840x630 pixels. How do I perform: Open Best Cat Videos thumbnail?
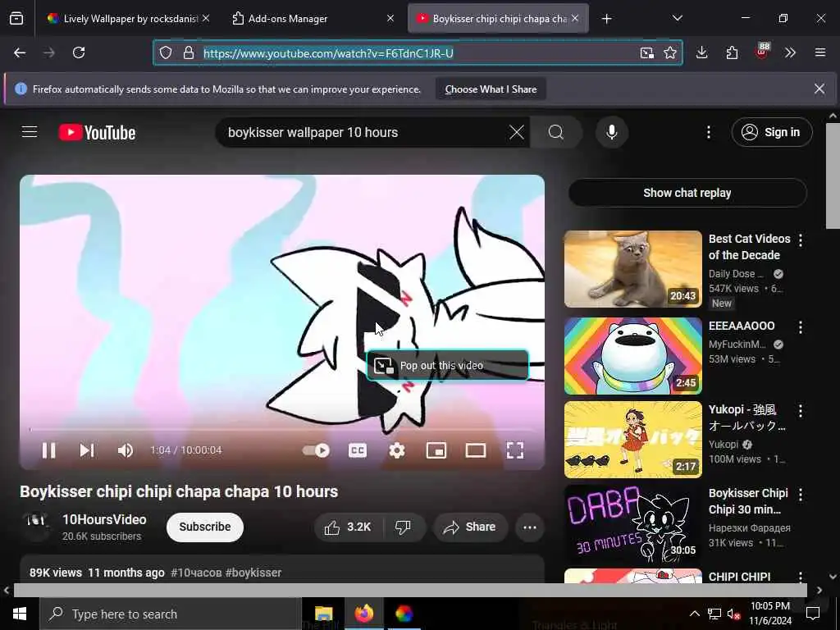pyautogui.click(x=632, y=269)
